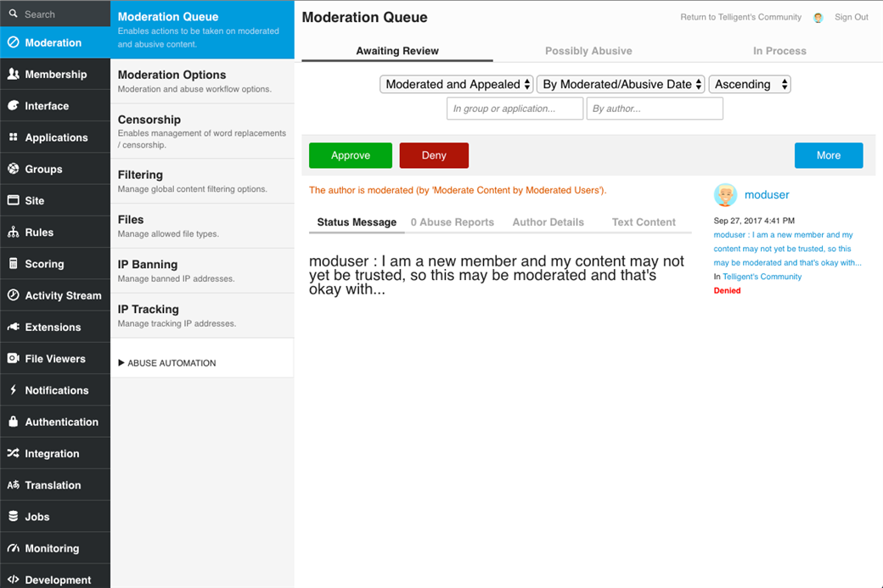Click the Applications grid icon

13,137
